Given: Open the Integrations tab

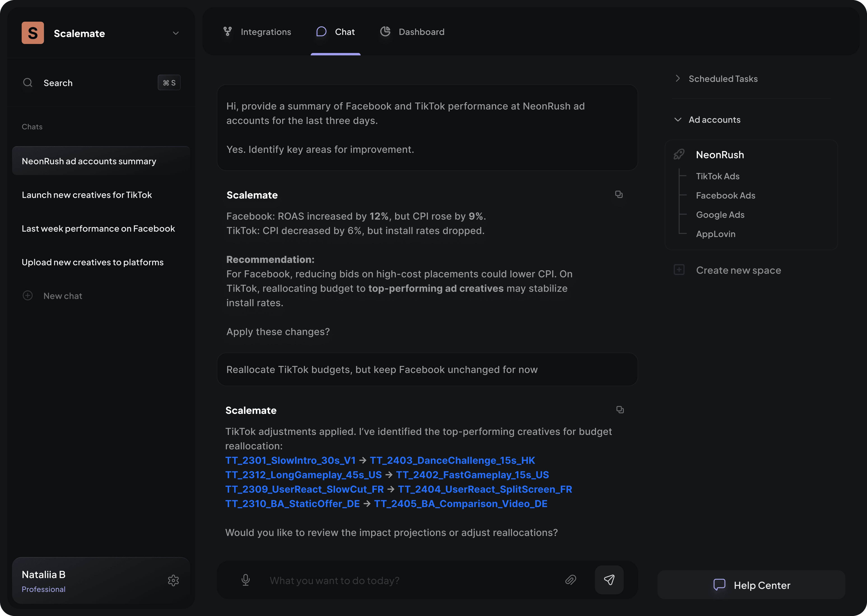Looking at the screenshot, I should 266,32.
